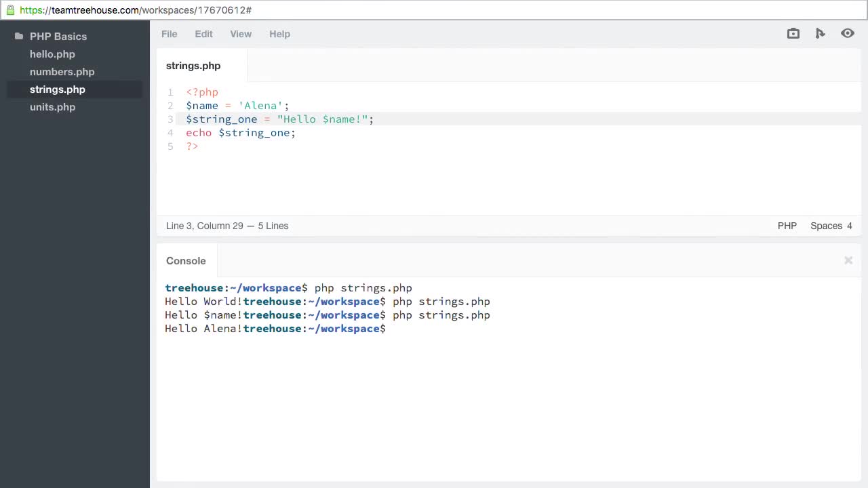Click the Hello Alena! console output

click(203, 329)
